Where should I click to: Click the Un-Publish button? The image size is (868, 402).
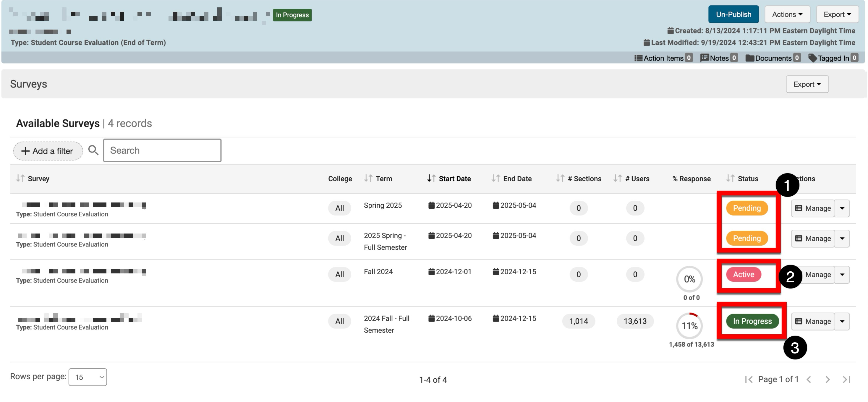[733, 14]
